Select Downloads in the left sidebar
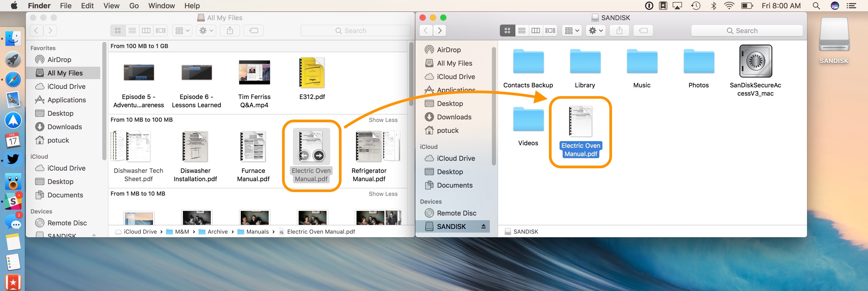868x291 pixels. tap(65, 127)
